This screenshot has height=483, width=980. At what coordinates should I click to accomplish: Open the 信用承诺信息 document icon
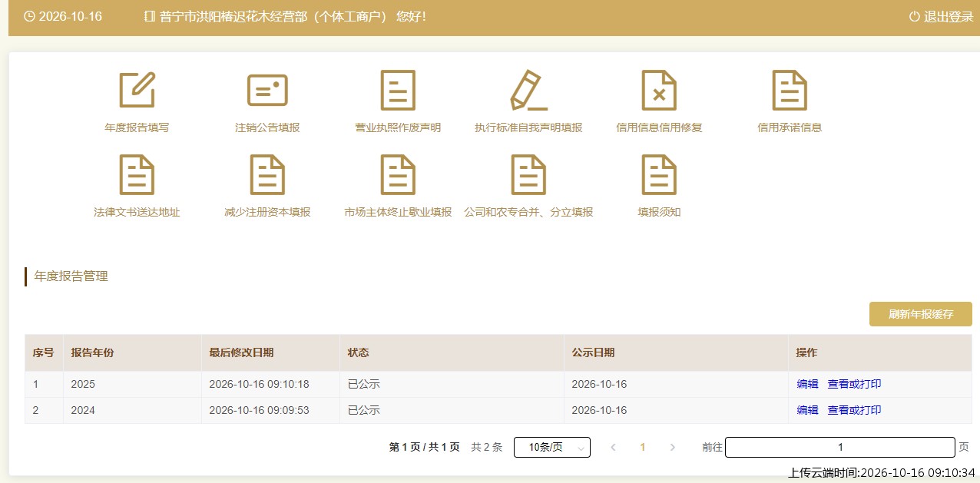[x=790, y=90]
